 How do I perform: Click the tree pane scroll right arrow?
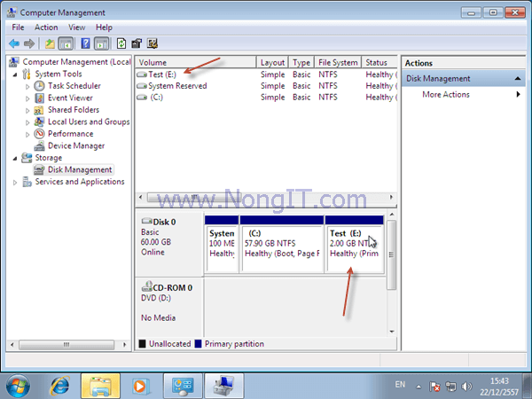point(124,345)
